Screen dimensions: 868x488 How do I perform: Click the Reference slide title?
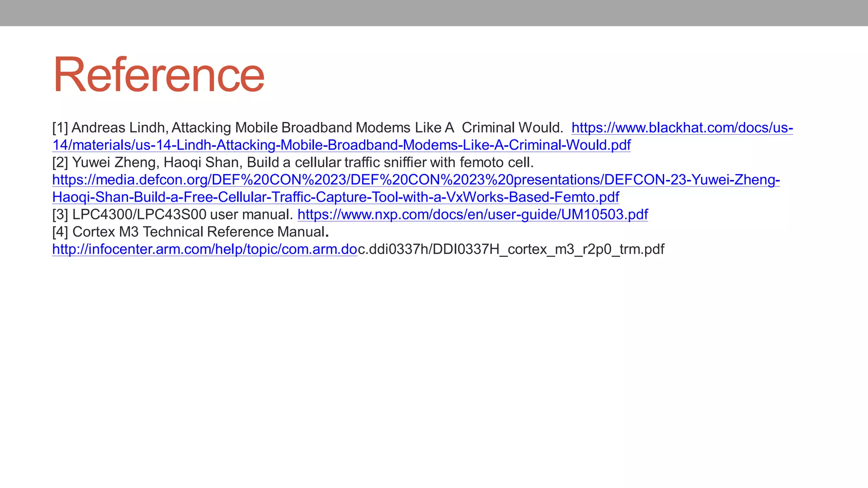tap(159, 75)
